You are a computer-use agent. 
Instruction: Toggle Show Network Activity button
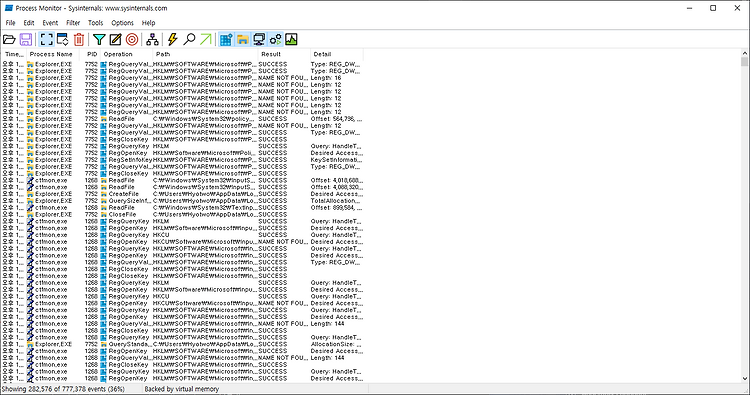(259, 39)
